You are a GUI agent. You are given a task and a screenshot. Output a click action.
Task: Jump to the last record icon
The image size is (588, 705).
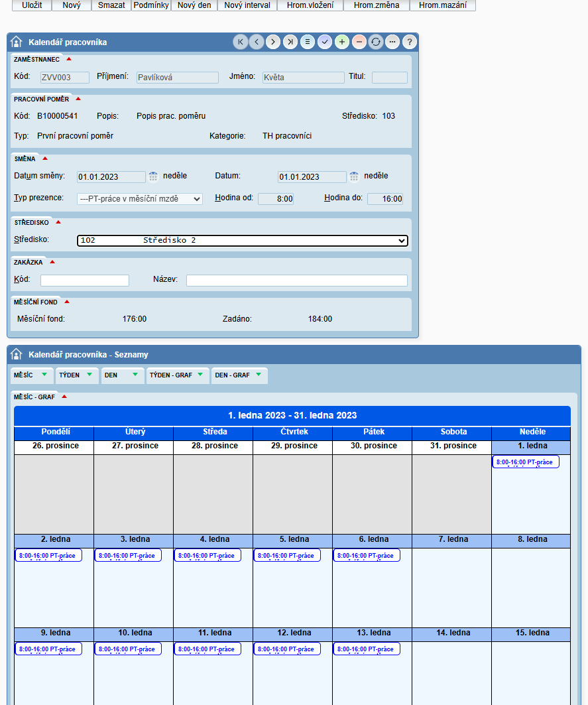[290, 42]
